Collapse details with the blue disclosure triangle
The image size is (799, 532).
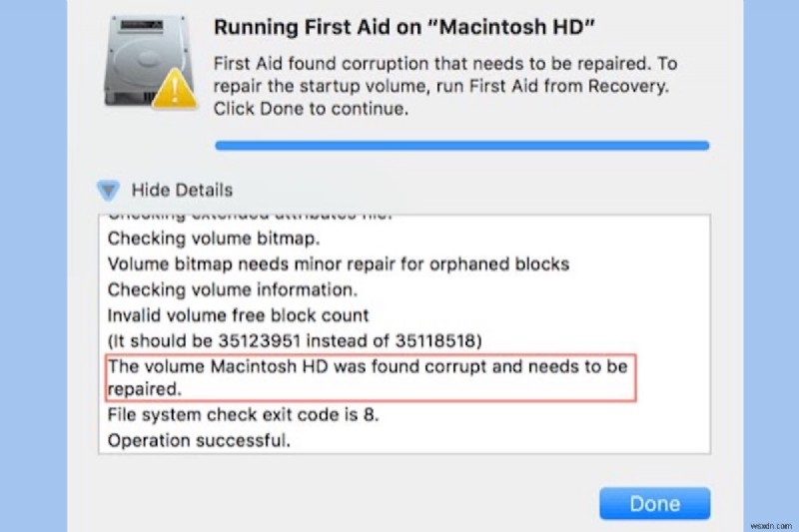[108, 190]
